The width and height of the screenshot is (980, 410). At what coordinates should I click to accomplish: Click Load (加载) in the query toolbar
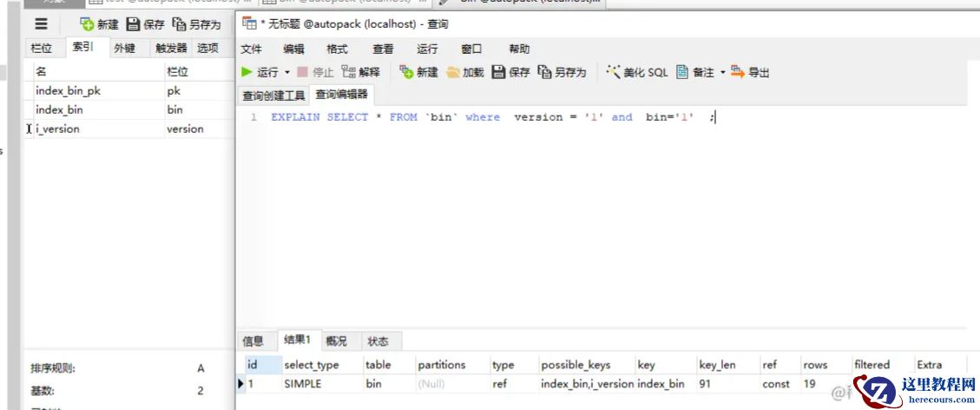point(465,72)
